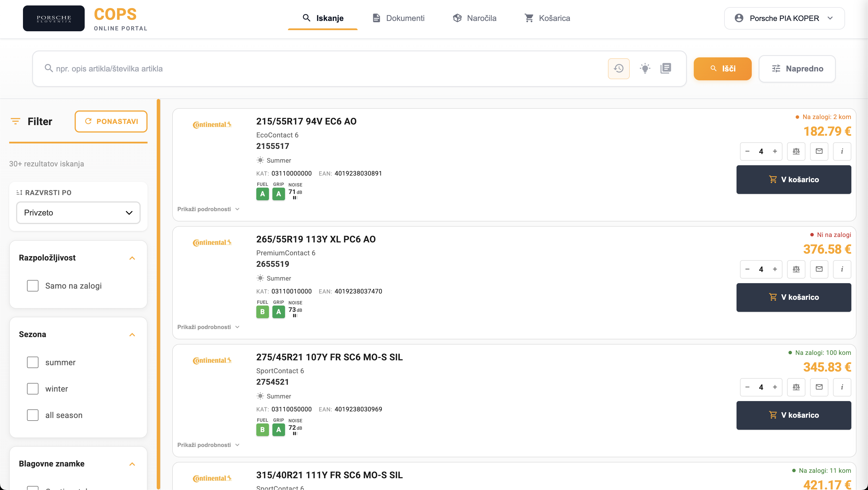Collapse the Sezona filter section

pos(132,335)
